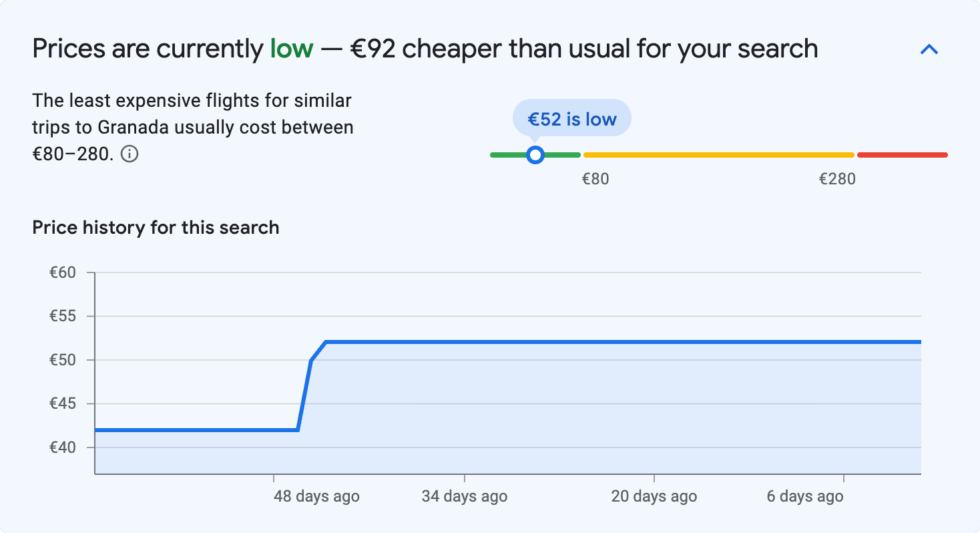The height and width of the screenshot is (533, 980).
Task: Click the €80 label under the price bar
Action: tap(596, 178)
